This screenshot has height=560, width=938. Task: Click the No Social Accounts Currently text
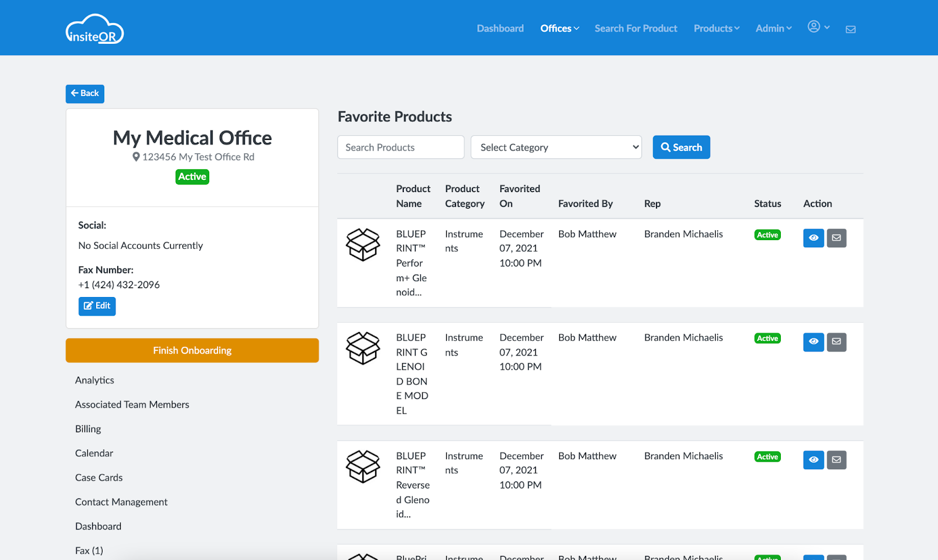(x=141, y=245)
